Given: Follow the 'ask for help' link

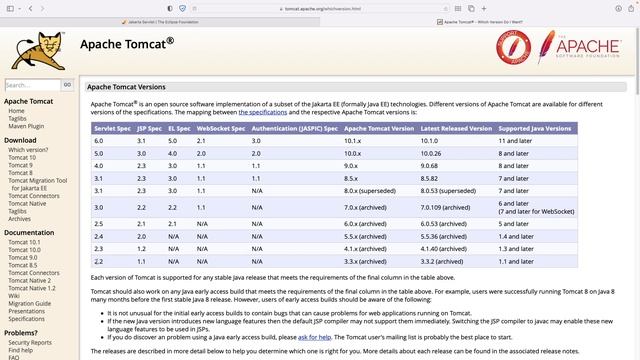Looking at the screenshot, I should [314, 338].
